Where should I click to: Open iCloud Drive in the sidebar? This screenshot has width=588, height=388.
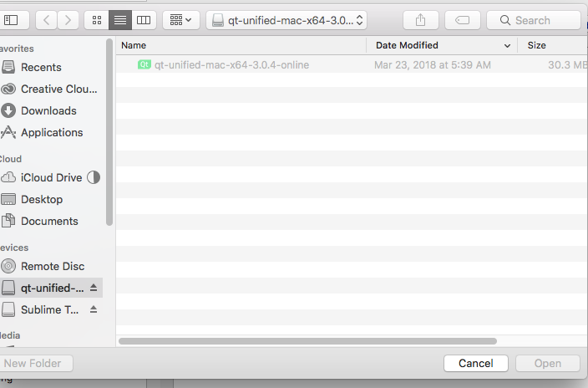click(x=51, y=177)
